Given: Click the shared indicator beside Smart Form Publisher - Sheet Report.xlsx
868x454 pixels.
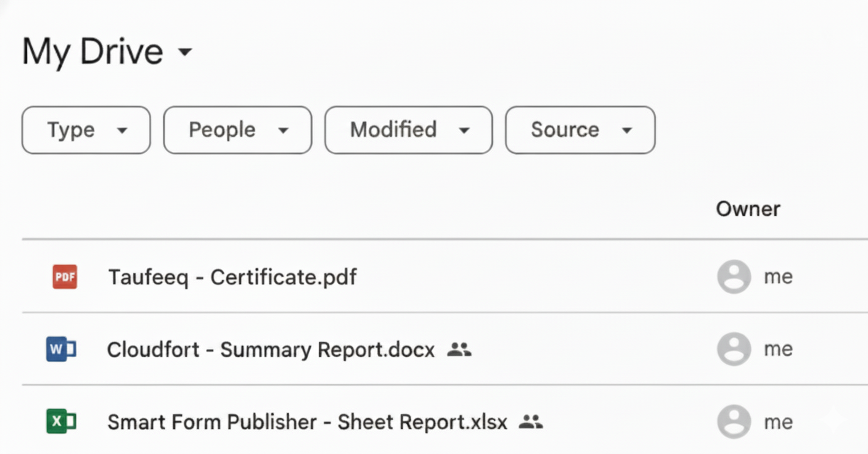Looking at the screenshot, I should pyautogui.click(x=531, y=422).
